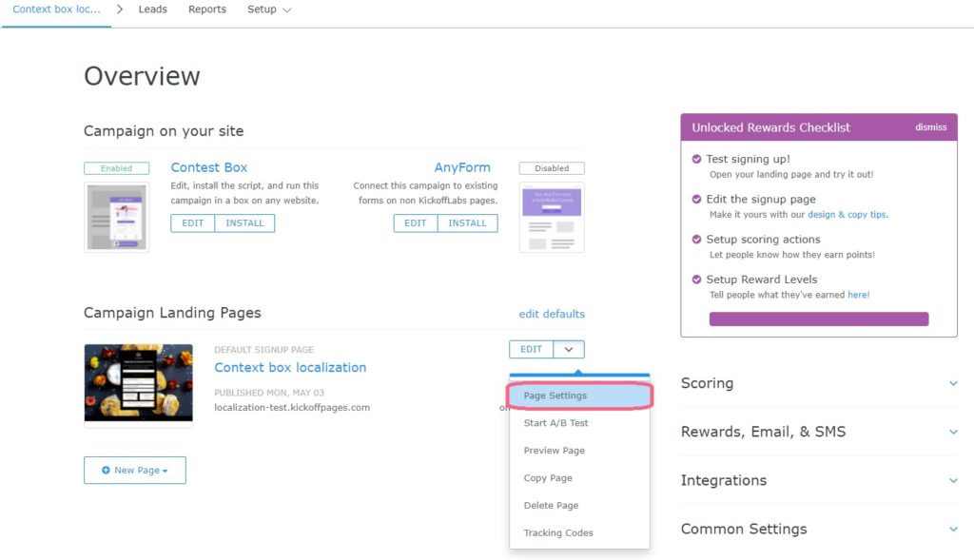Viewport: 974px width, 560px height.
Task: Click checkmark icon beside Edit the signup page
Action: 696,200
